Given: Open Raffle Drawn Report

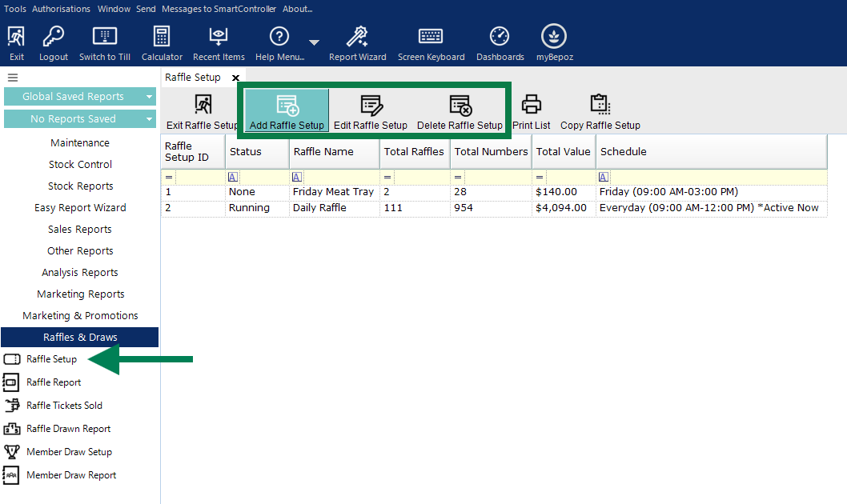Looking at the screenshot, I should [x=68, y=429].
